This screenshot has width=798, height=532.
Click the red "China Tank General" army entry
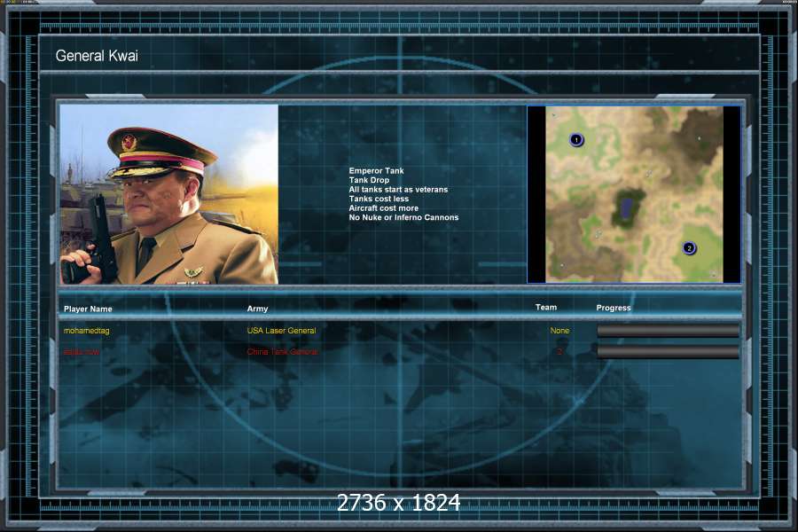tap(283, 352)
